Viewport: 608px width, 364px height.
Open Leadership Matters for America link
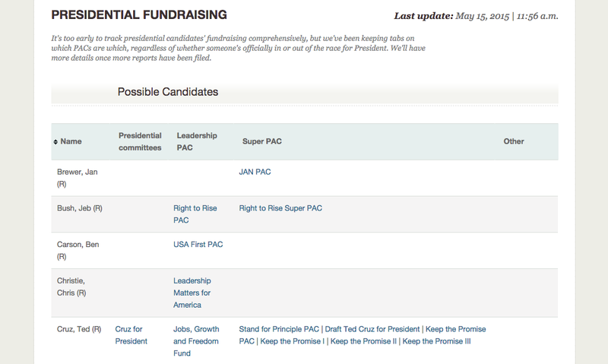tap(192, 293)
